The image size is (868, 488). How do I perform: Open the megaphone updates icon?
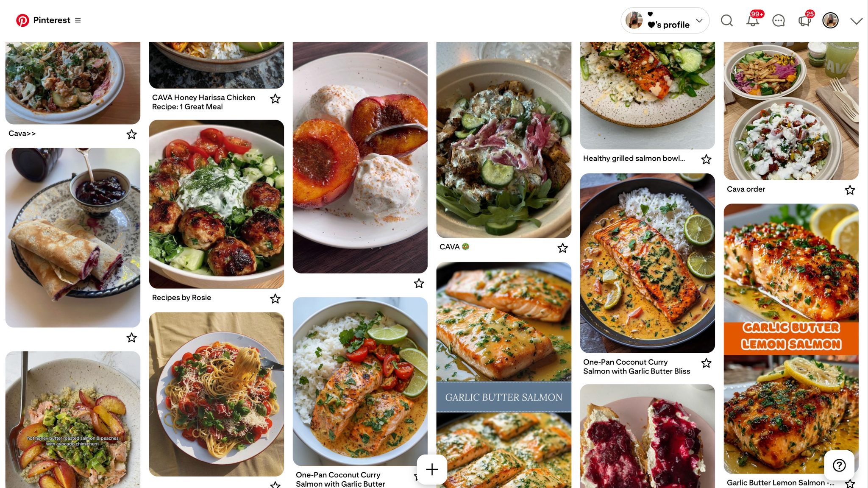tap(805, 20)
